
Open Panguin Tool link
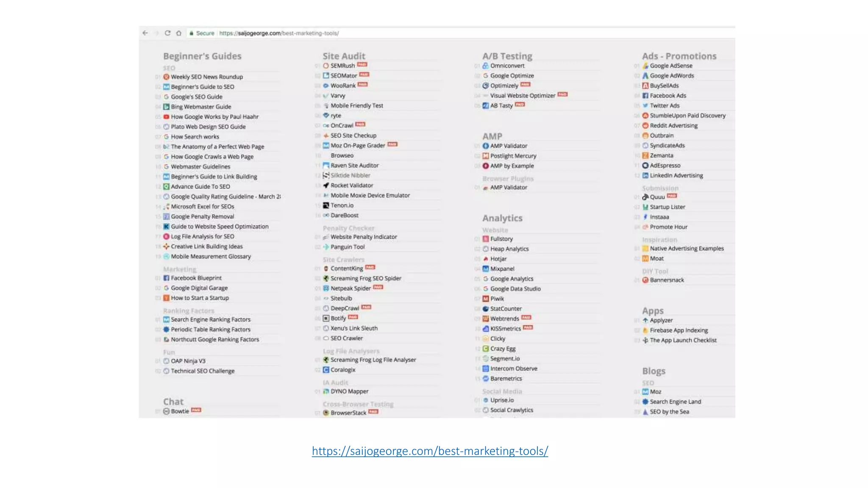tap(348, 247)
